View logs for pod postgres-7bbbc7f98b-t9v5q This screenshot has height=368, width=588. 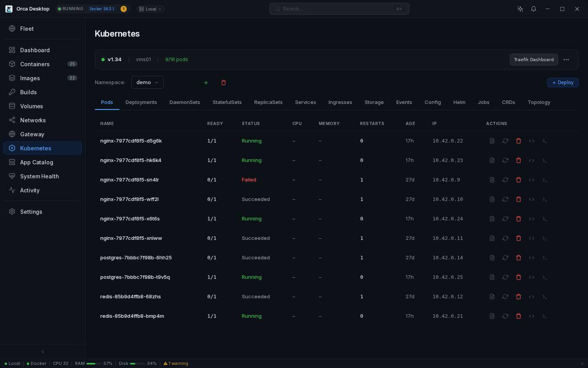(492, 277)
